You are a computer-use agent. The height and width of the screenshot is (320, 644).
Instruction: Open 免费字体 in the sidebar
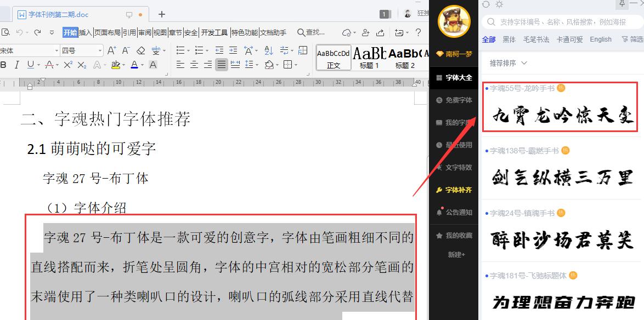pos(454,100)
